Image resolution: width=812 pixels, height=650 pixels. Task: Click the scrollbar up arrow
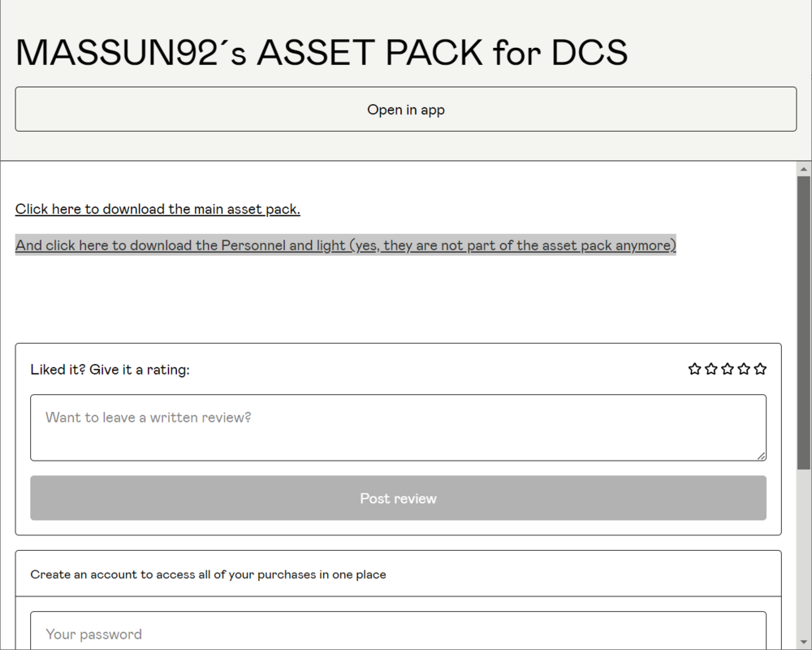tap(804, 169)
